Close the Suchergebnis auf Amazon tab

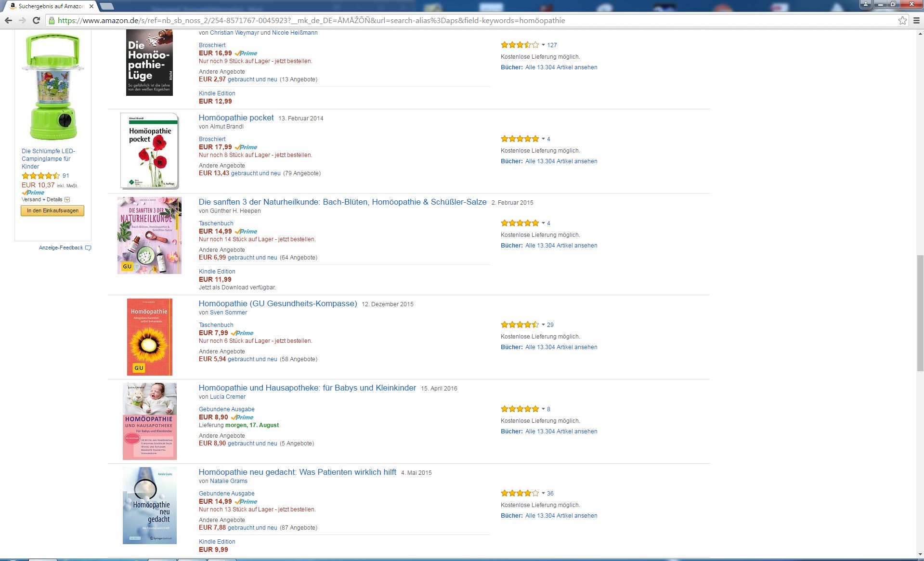91,6
